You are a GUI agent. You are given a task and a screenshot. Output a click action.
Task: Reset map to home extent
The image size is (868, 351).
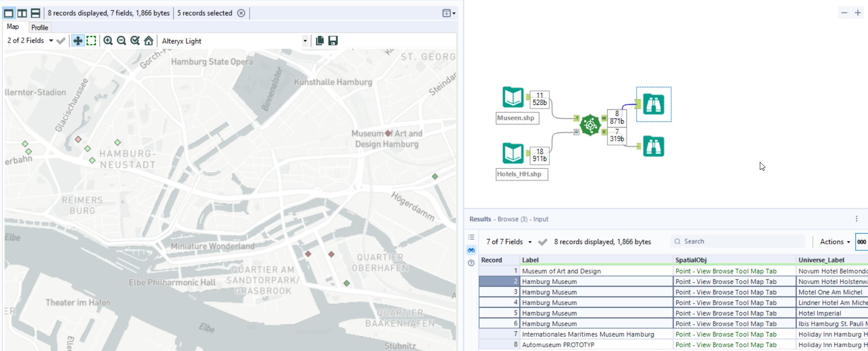tap(148, 41)
